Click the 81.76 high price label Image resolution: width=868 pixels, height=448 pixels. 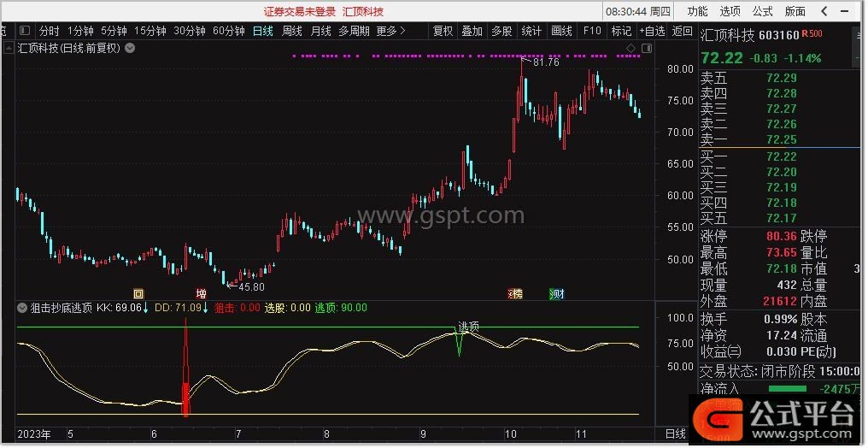[546, 62]
